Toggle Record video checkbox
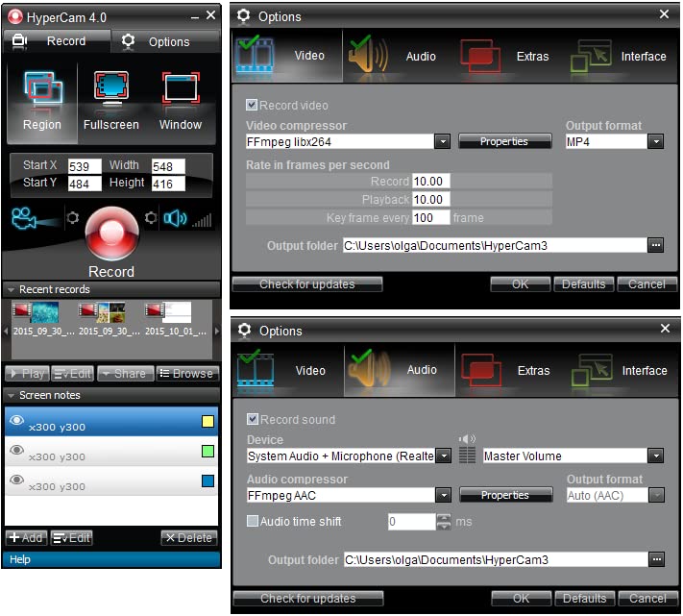 click(x=252, y=105)
